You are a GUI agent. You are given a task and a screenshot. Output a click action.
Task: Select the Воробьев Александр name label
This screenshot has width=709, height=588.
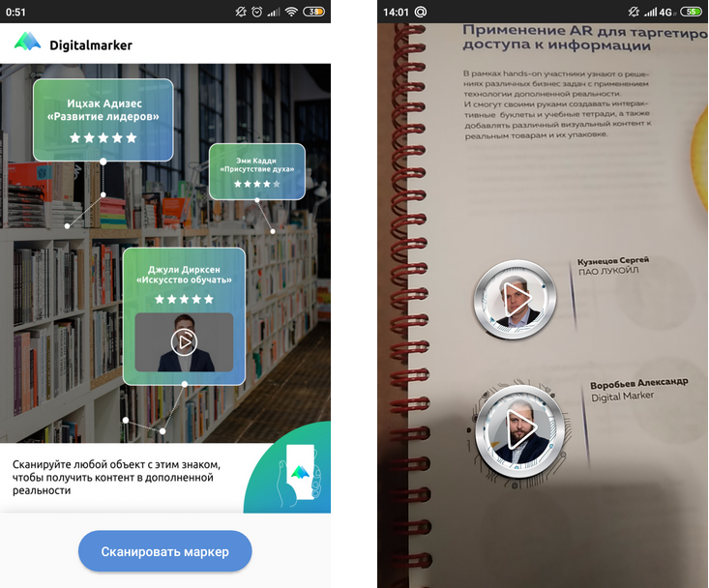(x=639, y=384)
